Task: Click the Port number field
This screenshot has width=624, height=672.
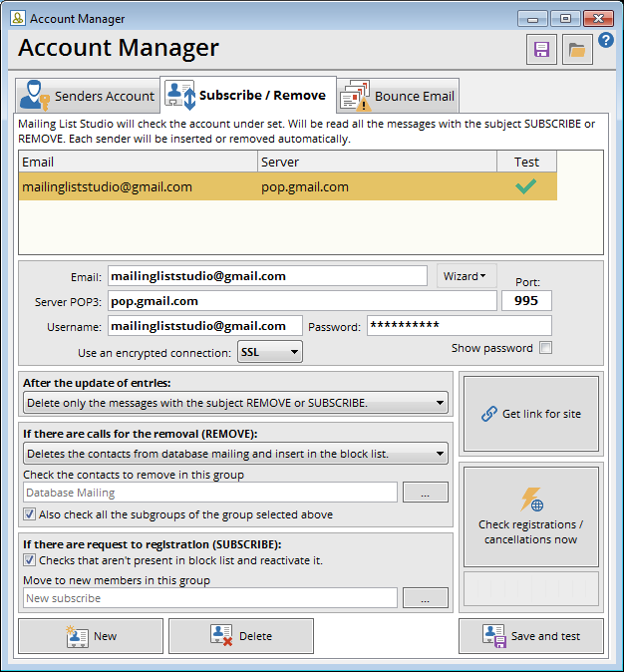Action: tap(526, 301)
